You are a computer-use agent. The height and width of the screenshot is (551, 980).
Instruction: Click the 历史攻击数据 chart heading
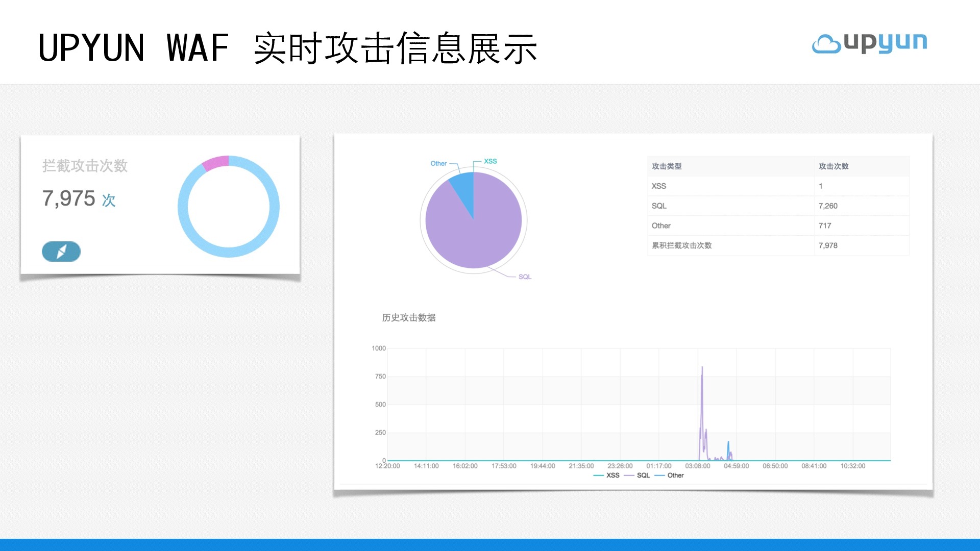409,318
